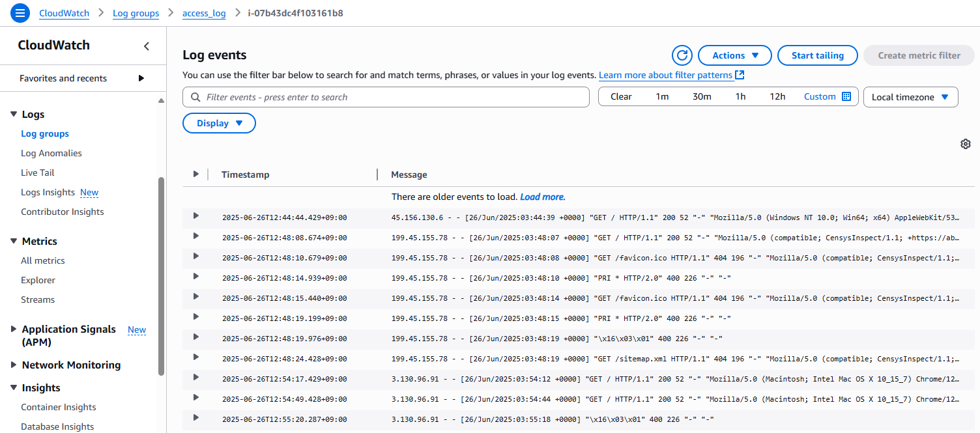
Task: Click the Start tailing button
Action: 817,55
